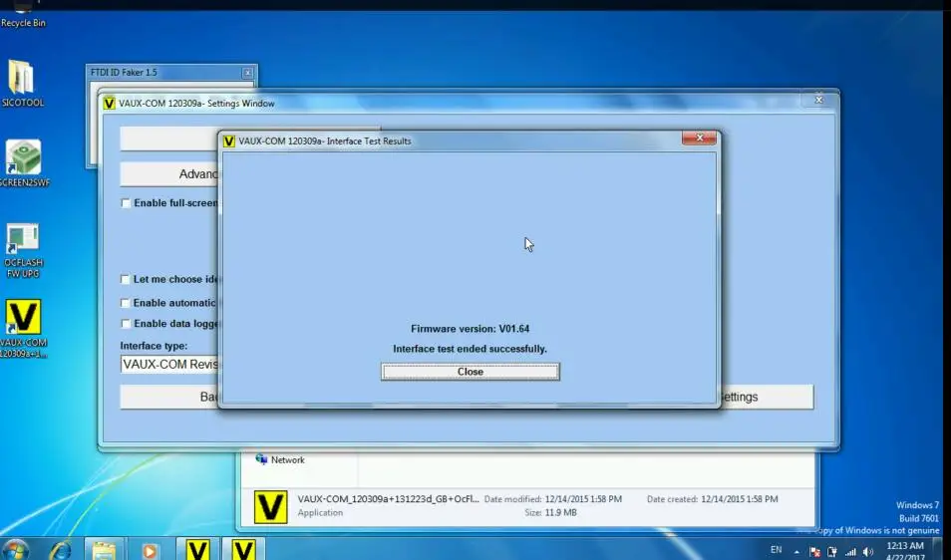Close the Interface Test Results dialog via Close button
The image size is (951, 560).
471,372
